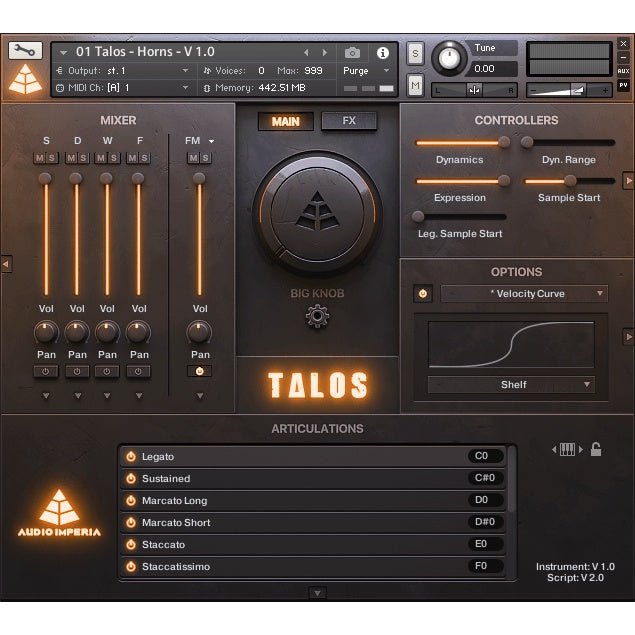Image resolution: width=635 pixels, height=635 pixels.
Task: Expand FM channel options arrow below power
Action: (200, 396)
